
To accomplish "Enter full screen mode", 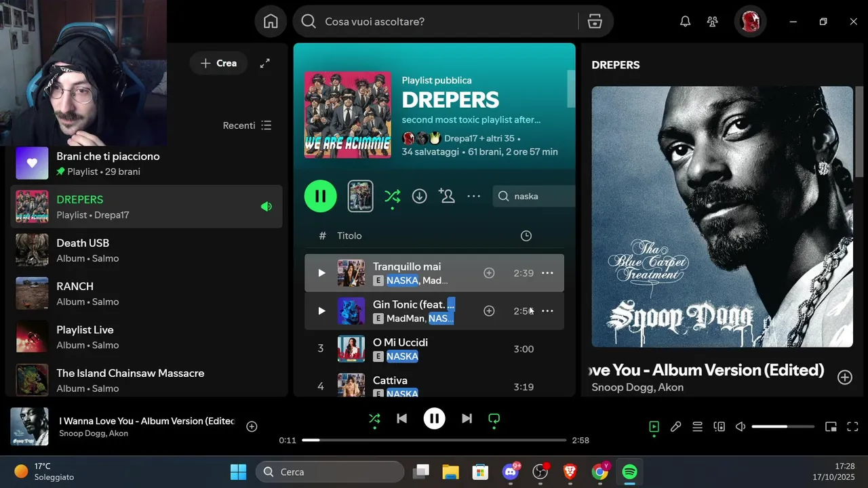I will click(x=852, y=426).
